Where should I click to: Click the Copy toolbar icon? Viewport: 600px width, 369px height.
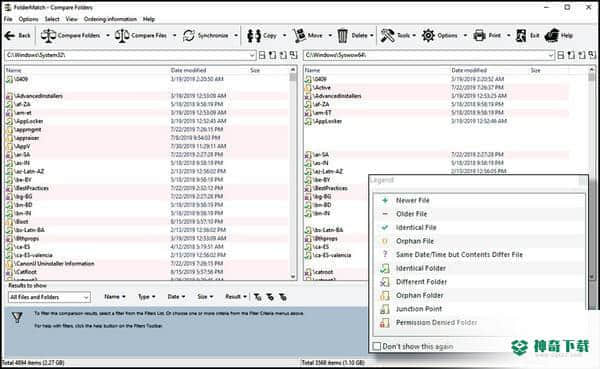tap(254, 36)
